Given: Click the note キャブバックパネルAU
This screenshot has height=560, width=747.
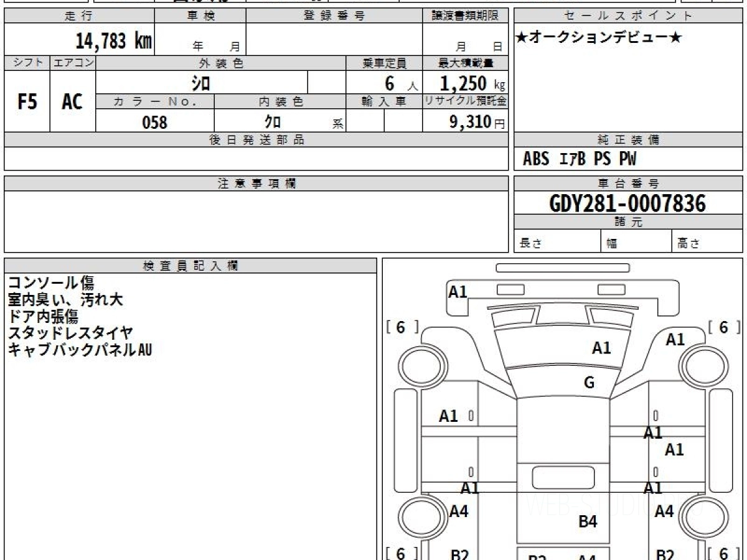Looking at the screenshot, I should (x=80, y=350).
